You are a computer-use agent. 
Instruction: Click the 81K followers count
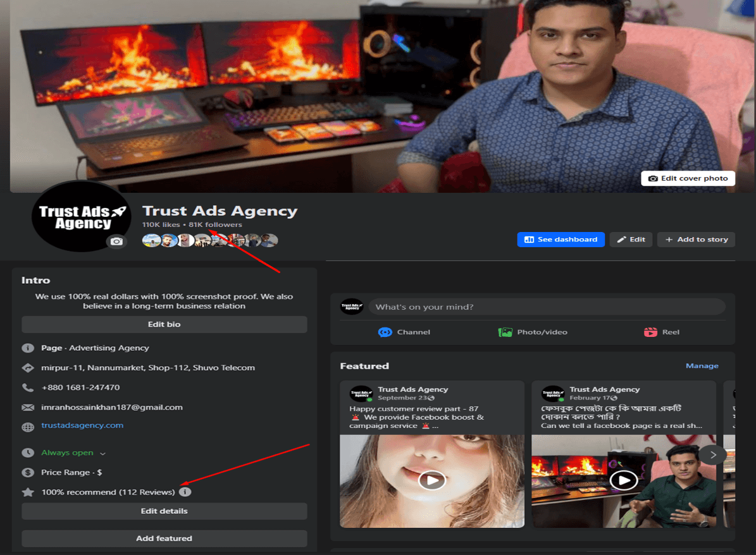click(216, 224)
